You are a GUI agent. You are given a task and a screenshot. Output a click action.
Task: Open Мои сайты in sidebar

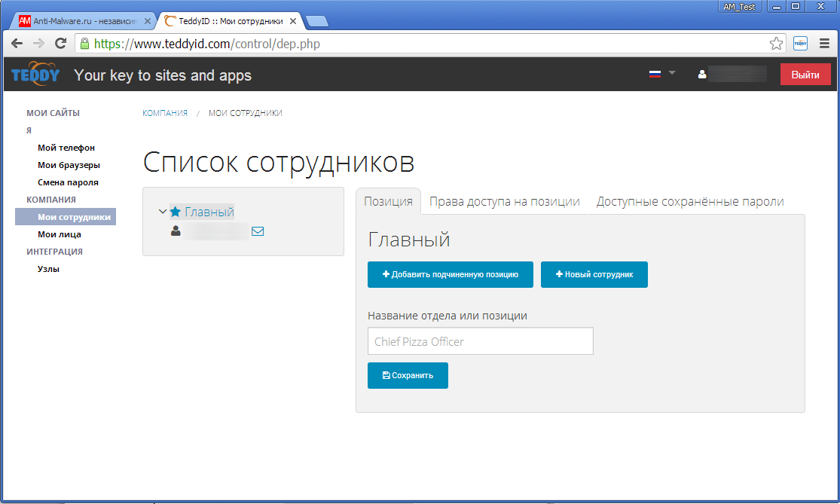53,113
